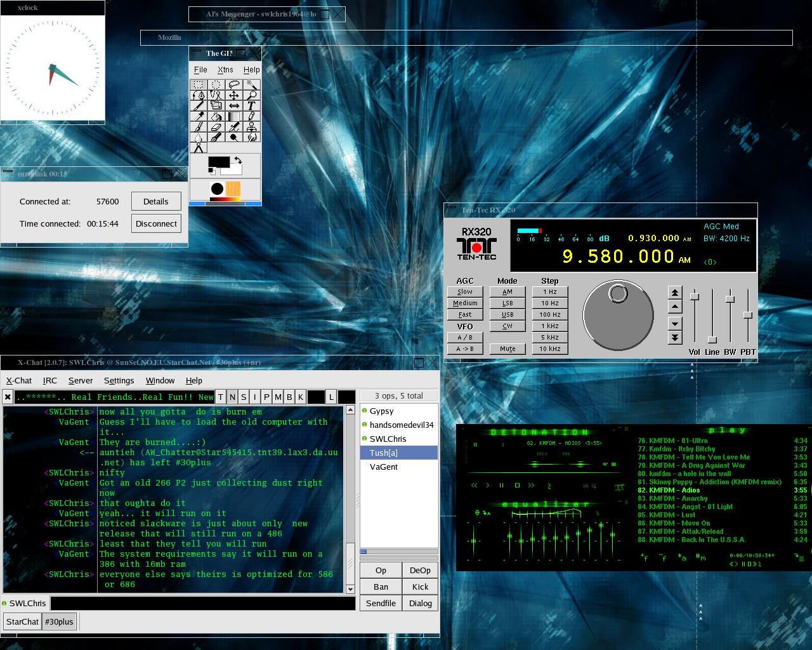Pause the Detonation player track
This screenshot has height=650, width=812.
pyautogui.click(x=501, y=485)
